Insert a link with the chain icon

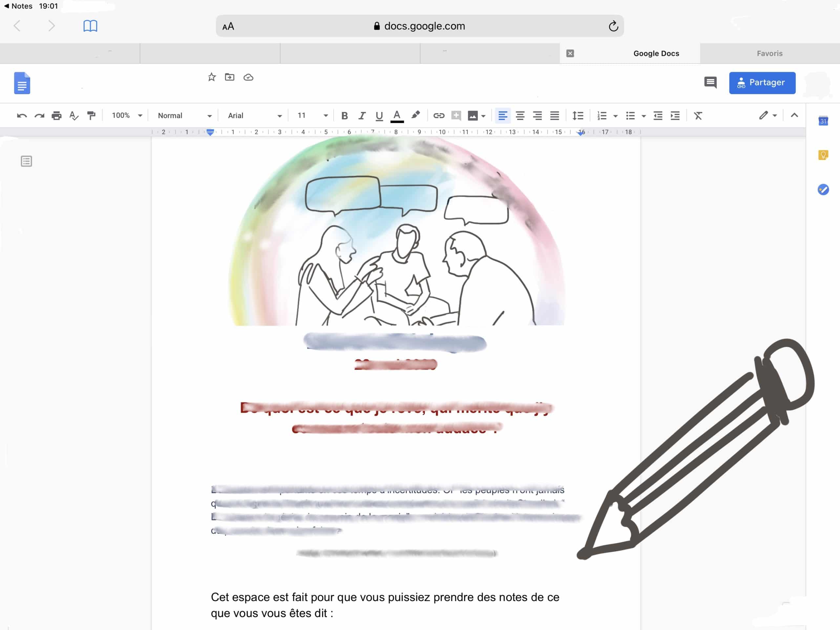pos(439,116)
